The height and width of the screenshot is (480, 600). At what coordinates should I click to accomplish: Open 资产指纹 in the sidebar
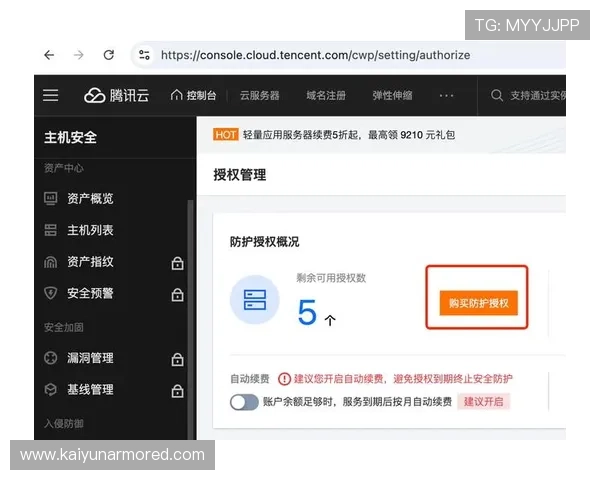coord(90,262)
